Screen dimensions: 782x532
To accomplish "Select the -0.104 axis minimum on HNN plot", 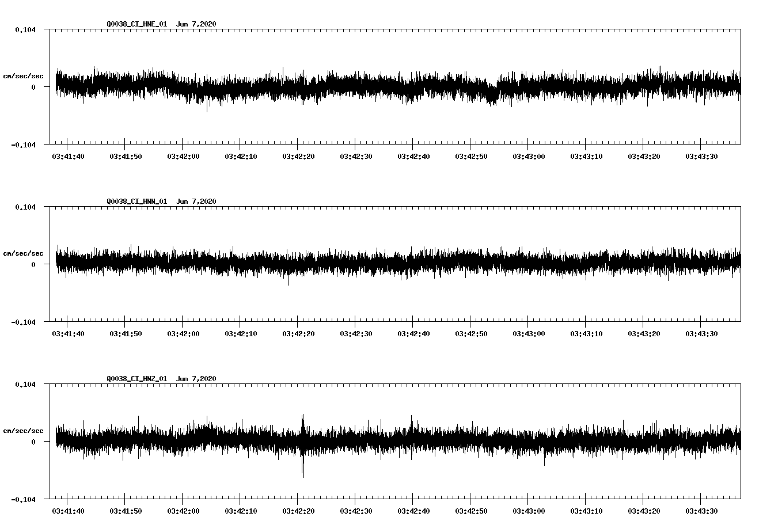I will (23, 322).
